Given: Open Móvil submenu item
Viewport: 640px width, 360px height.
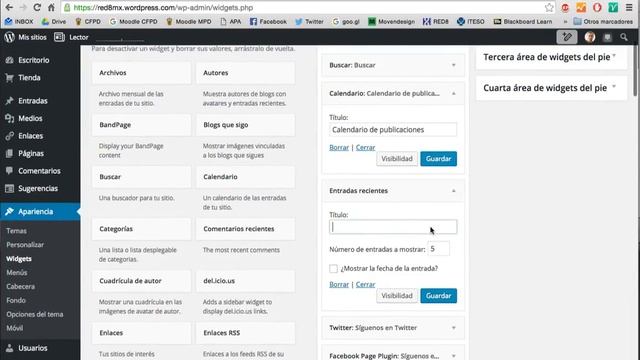Looking at the screenshot, I should point(15,328).
